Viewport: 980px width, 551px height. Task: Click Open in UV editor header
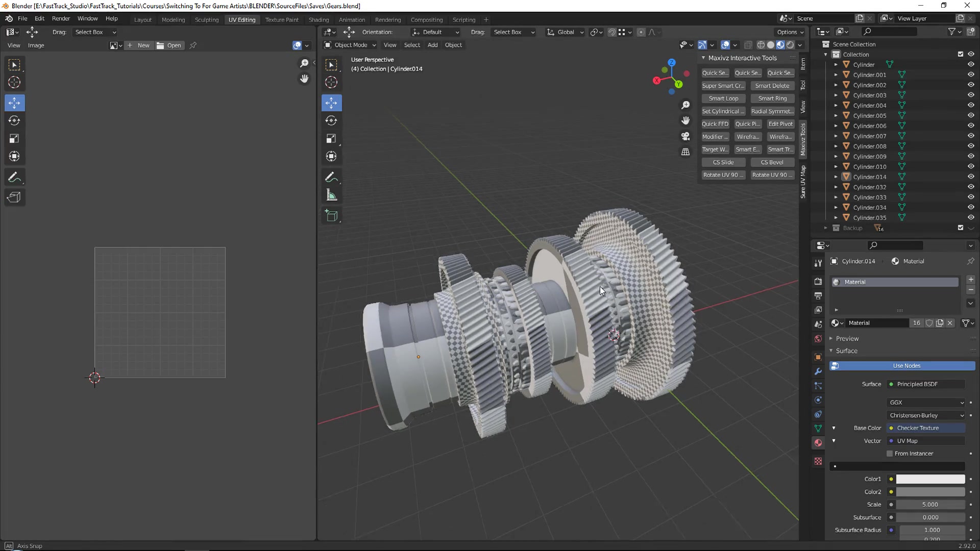[169, 45]
